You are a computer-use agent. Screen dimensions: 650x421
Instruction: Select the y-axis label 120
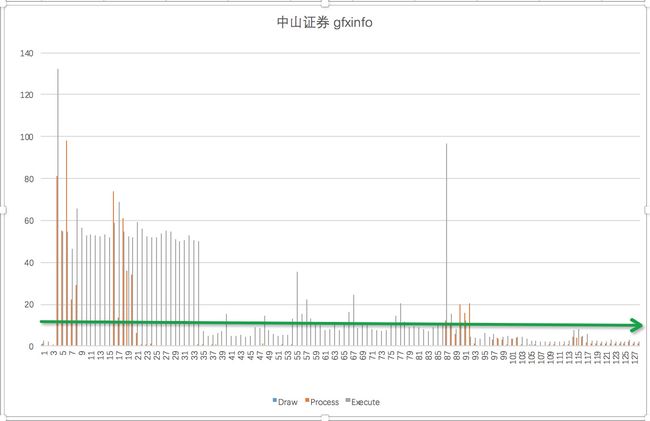coord(27,95)
